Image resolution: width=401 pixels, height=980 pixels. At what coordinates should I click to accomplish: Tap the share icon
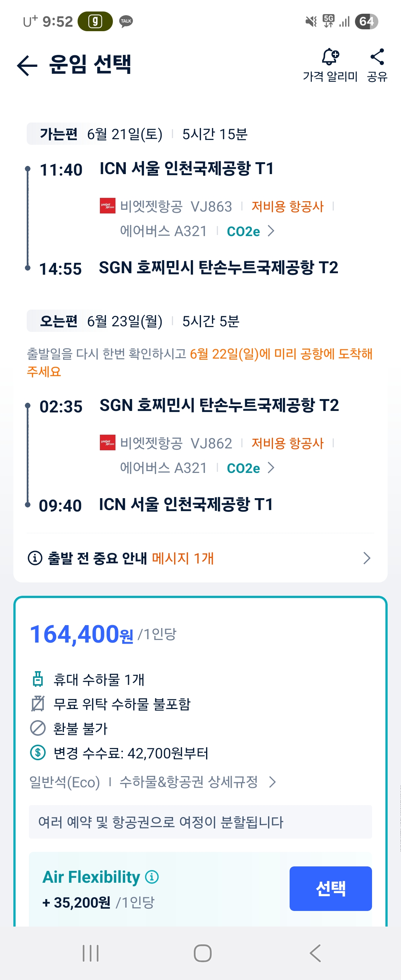pyautogui.click(x=377, y=57)
